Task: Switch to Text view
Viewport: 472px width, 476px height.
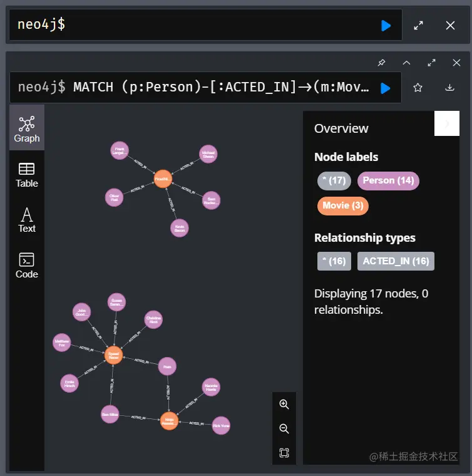Action: coord(27,220)
